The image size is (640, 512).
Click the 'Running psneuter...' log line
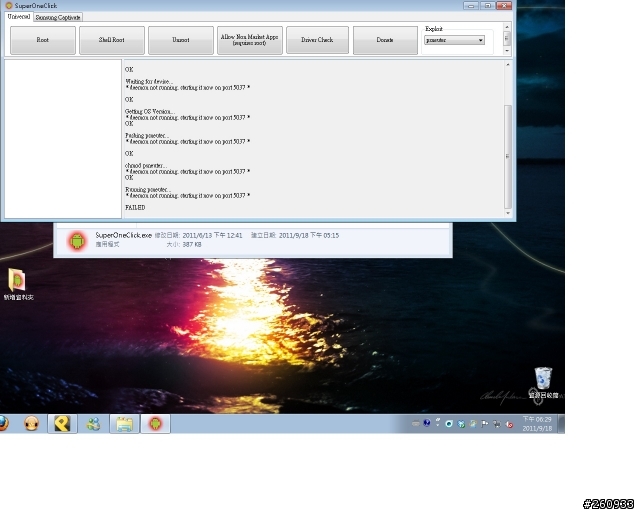point(148,189)
